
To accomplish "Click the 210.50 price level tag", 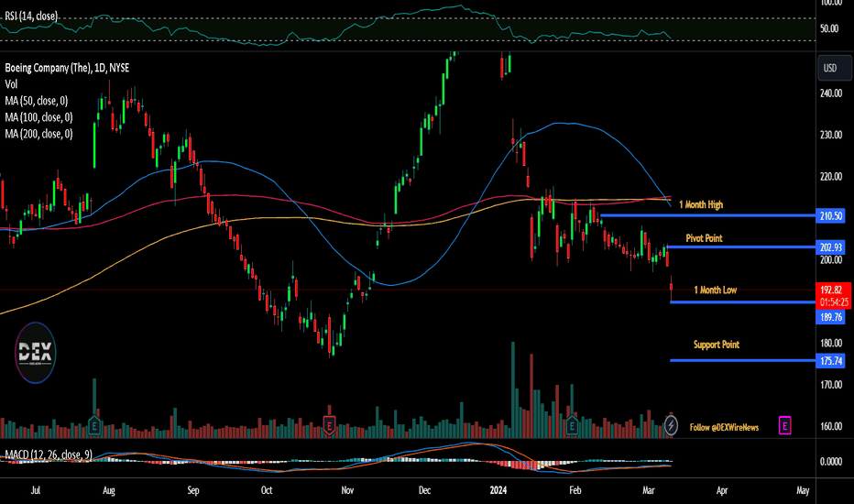I will pyautogui.click(x=831, y=215).
